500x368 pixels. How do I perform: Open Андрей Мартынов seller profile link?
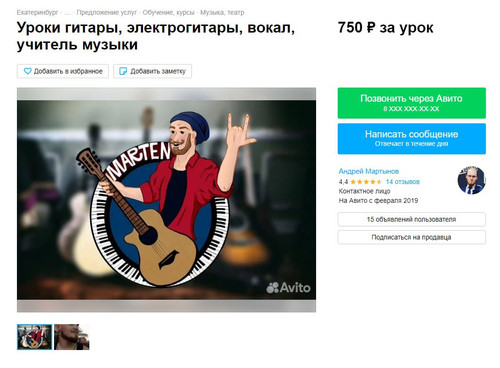(x=369, y=171)
